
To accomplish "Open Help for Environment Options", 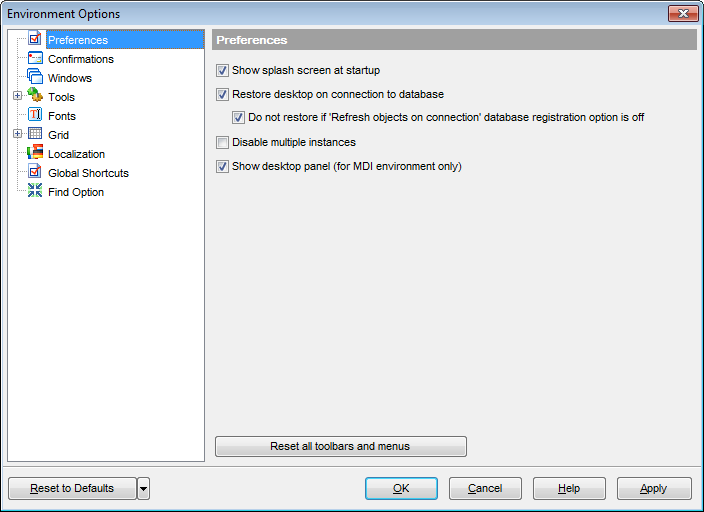I will coord(569,489).
